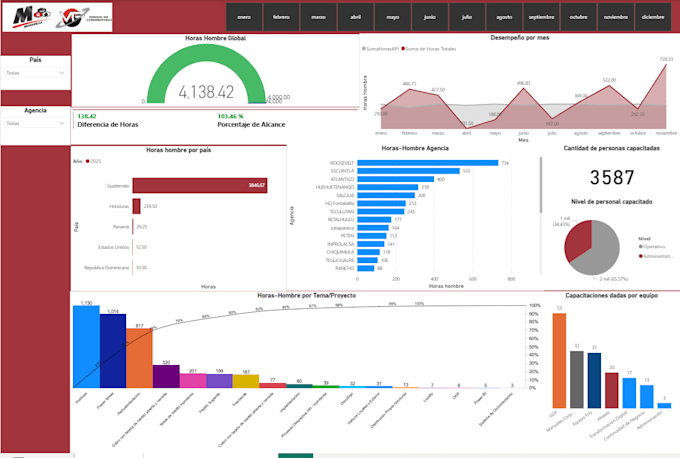Click the 3587 personas capacitadas card
Viewport: 680px width, 458px height.
point(611,177)
